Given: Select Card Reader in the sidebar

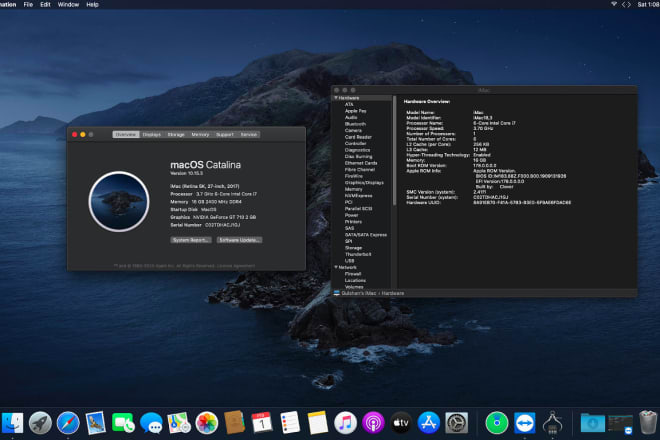Looking at the screenshot, I should point(358,137).
